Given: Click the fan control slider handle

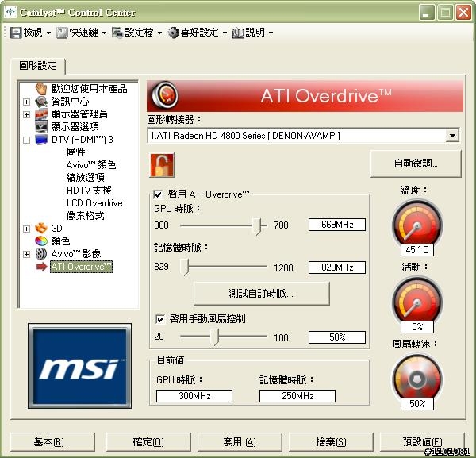Looking at the screenshot, I should [x=215, y=337].
